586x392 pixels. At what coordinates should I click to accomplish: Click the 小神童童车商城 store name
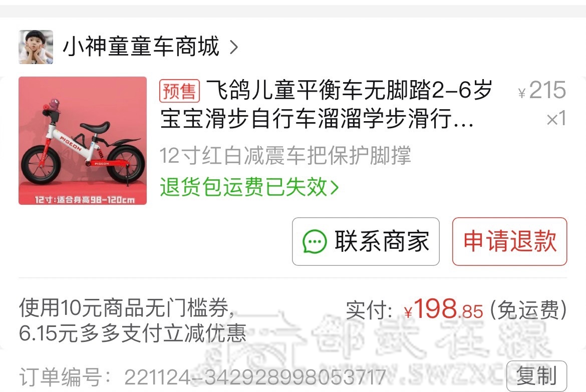141,47
